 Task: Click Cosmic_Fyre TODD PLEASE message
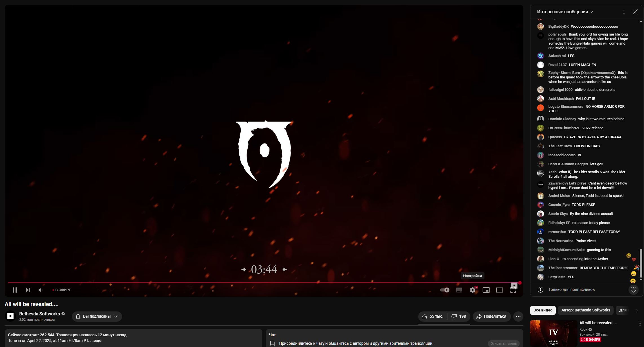[583, 205]
